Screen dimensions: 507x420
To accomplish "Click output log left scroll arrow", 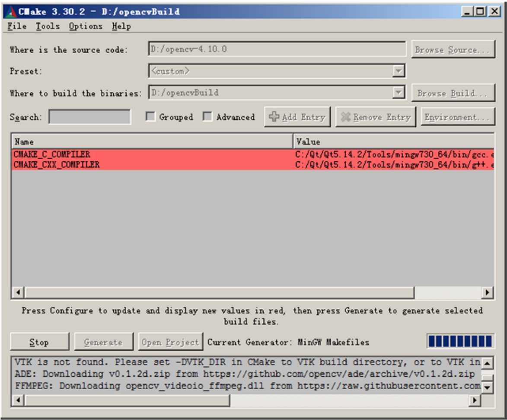I will 18,400.
